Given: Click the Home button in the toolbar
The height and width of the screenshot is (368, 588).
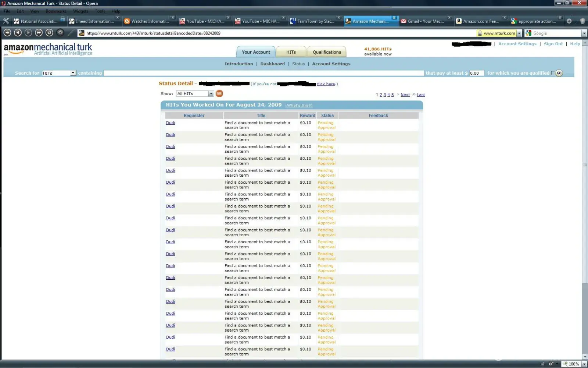Looking at the screenshot, I should click(60, 33).
